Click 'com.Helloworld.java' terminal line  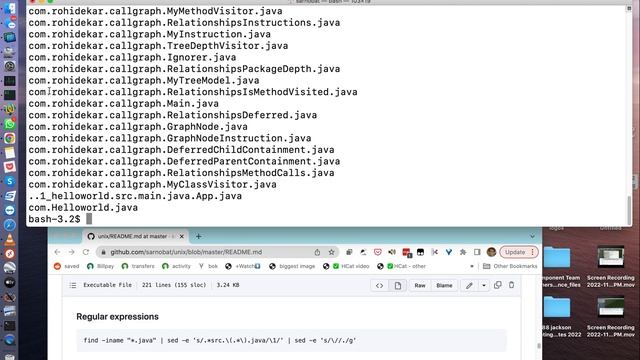(x=83, y=208)
